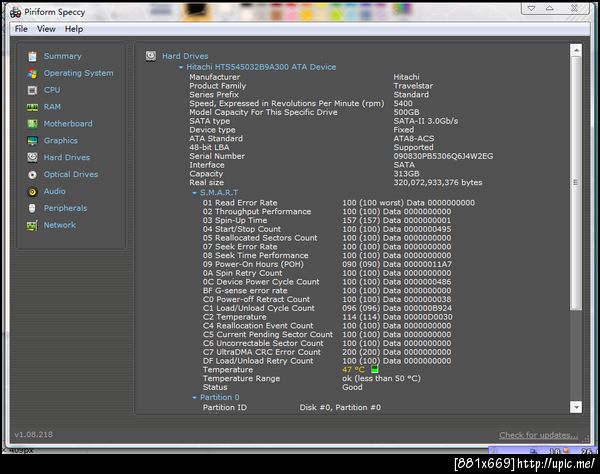The image size is (600, 474).
Task: Click the Real size value 320,072,933,376 bytes
Action: pyautogui.click(x=438, y=182)
